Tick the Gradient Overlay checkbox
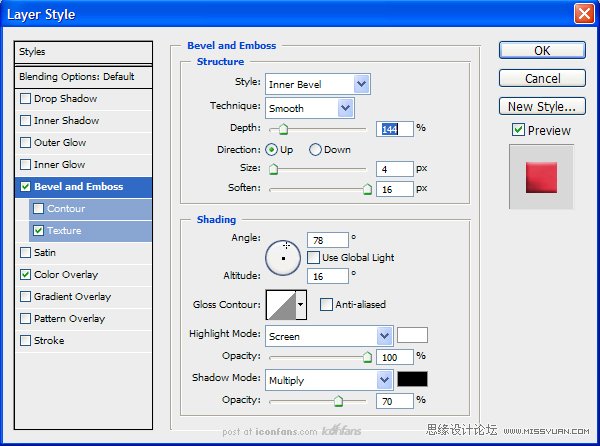The height and width of the screenshot is (446, 600). coord(25,297)
